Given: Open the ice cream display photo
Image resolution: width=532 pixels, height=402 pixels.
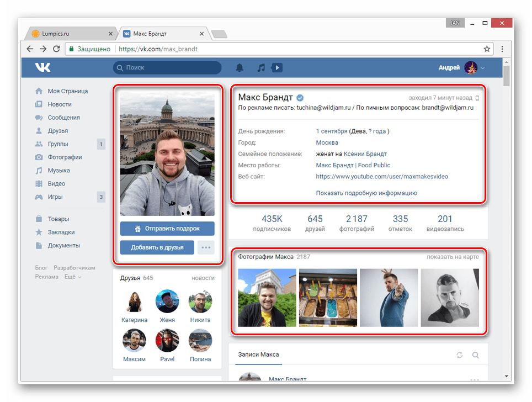Looking at the screenshot, I should point(328,298).
